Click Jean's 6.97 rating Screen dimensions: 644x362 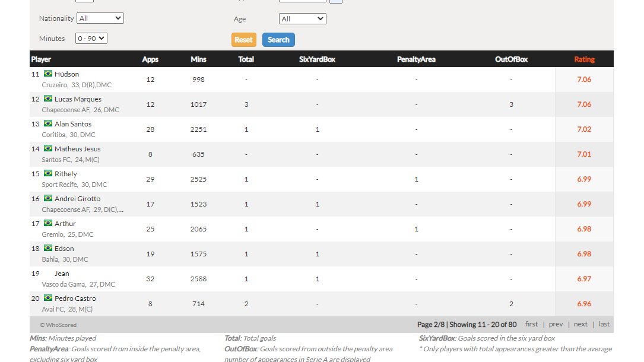(x=584, y=279)
